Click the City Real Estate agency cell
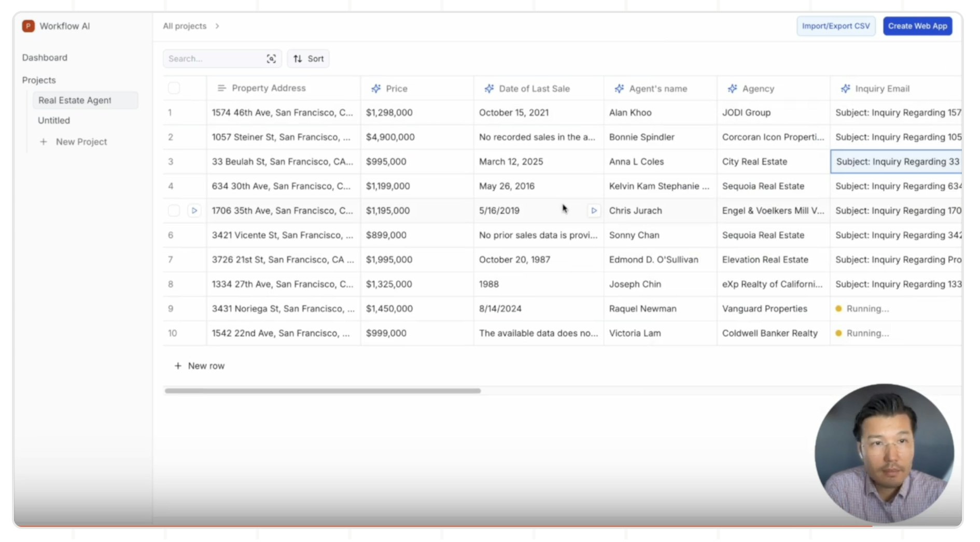Viewport: 980px width, 542px height. pyautogui.click(x=774, y=162)
